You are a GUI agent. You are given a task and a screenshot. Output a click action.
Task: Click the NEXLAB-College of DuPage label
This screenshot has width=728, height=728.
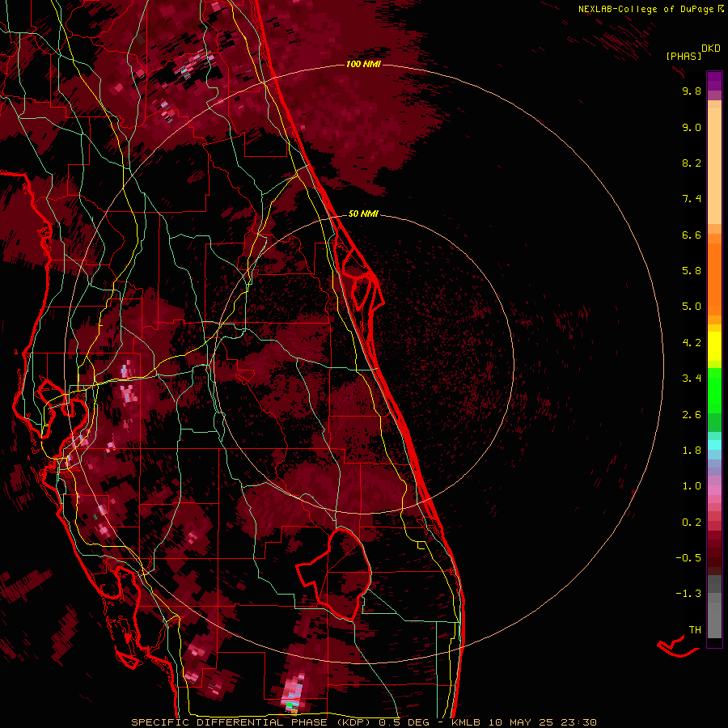[x=645, y=9]
